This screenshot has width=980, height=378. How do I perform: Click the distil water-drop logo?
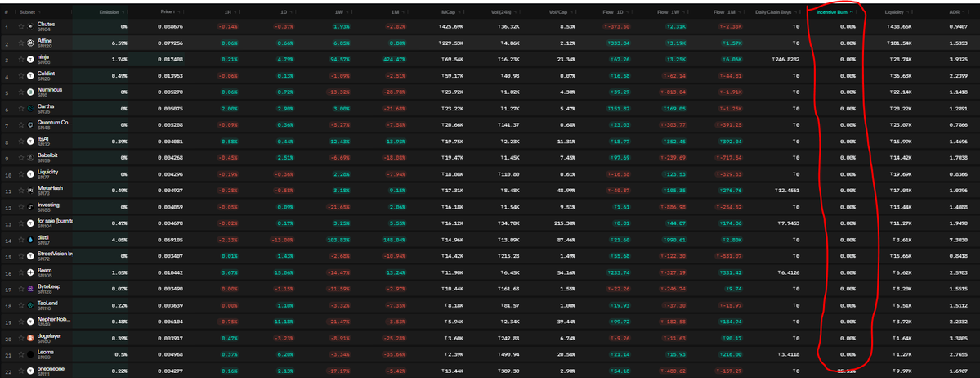click(x=30, y=239)
